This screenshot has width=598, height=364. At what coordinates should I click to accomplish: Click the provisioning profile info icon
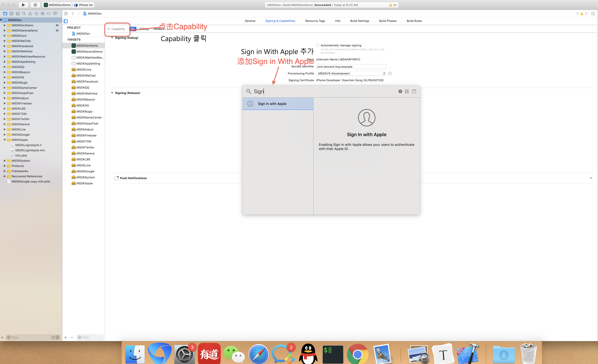click(x=390, y=74)
